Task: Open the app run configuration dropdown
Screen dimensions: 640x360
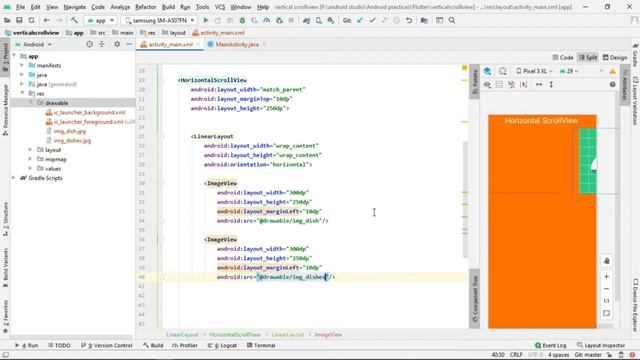Action: click(100, 20)
